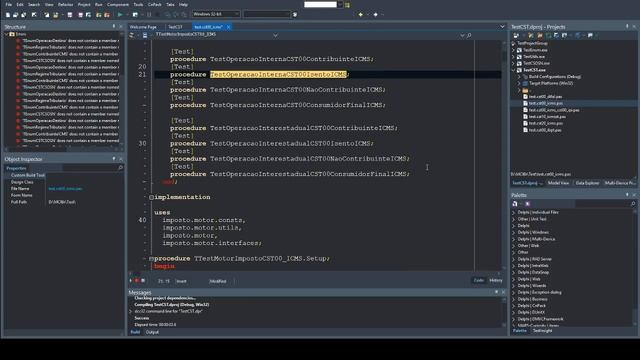Open the File menu

[x=8, y=4]
